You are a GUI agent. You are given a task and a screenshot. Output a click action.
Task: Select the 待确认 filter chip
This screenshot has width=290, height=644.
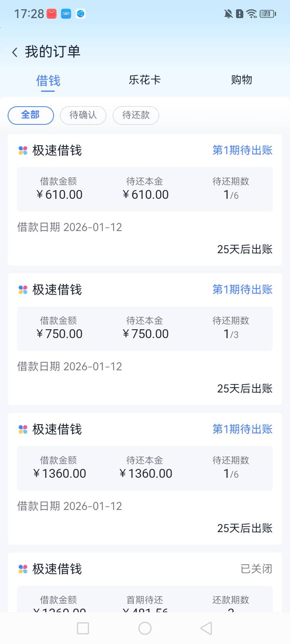[x=83, y=115]
